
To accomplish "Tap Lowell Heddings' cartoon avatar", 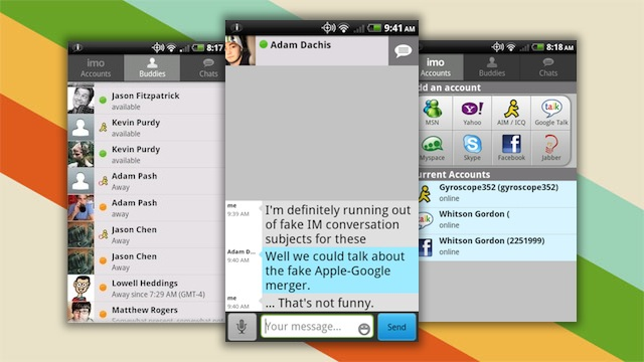I will pos(81,288).
